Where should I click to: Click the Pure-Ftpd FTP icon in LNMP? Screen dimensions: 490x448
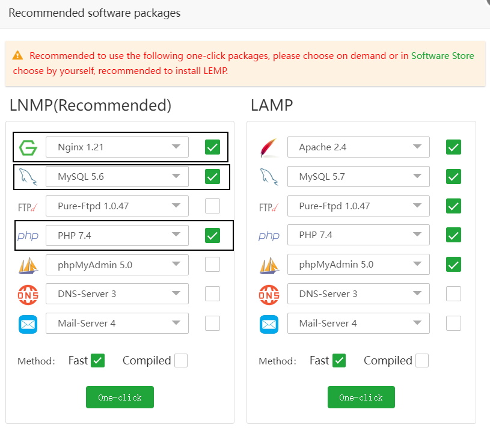point(28,206)
